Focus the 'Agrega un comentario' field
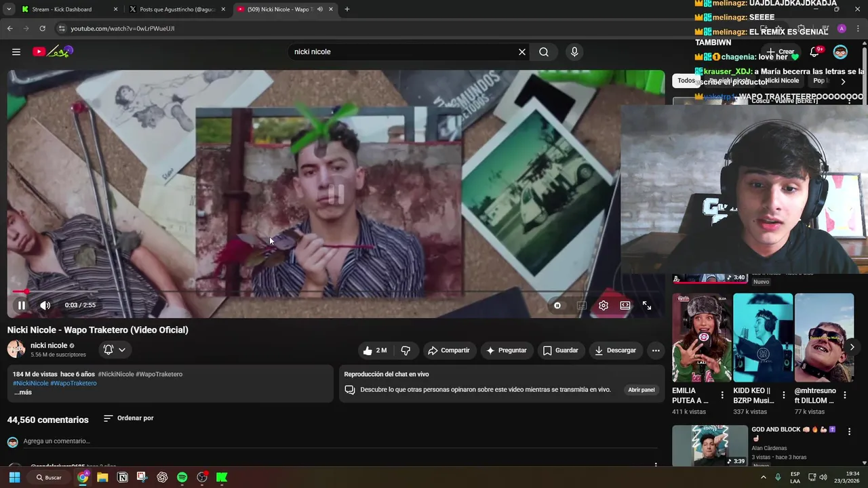Viewport: 868px width, 488px height. [339, 441]
